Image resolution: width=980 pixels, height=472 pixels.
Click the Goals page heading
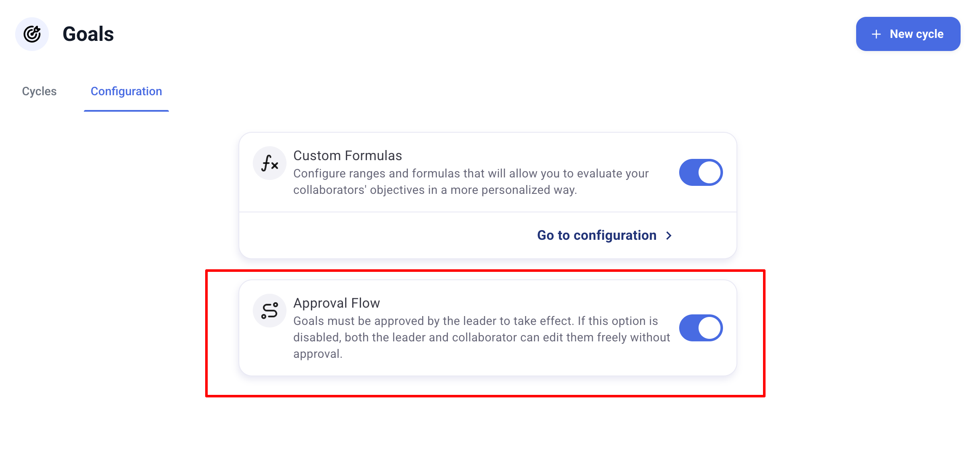click(x=88, y=34)
